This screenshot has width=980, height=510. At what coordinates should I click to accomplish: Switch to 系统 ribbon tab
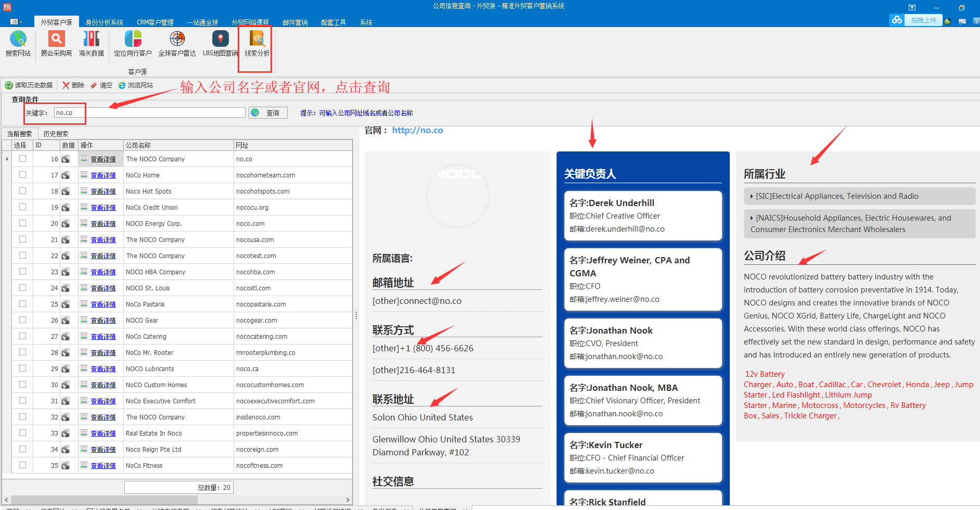(366, 22)
